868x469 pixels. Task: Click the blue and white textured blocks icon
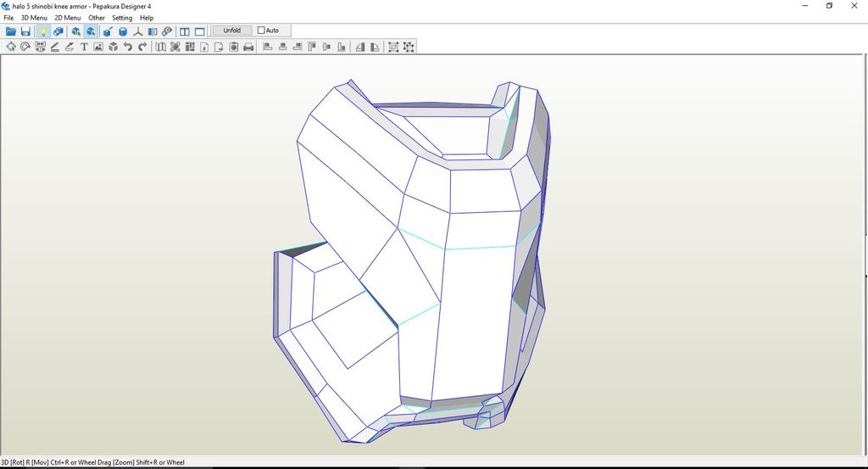[58, 31]
